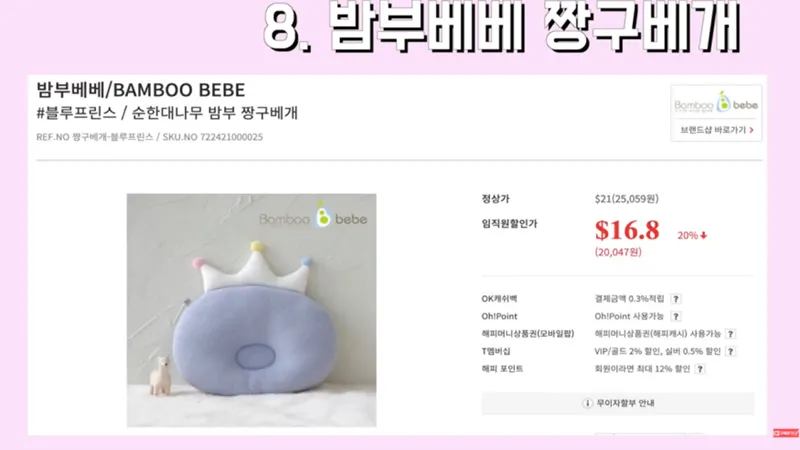Click the blue crown pillow product image
This screenshot has height=450, width=800.
coord(252,310)
